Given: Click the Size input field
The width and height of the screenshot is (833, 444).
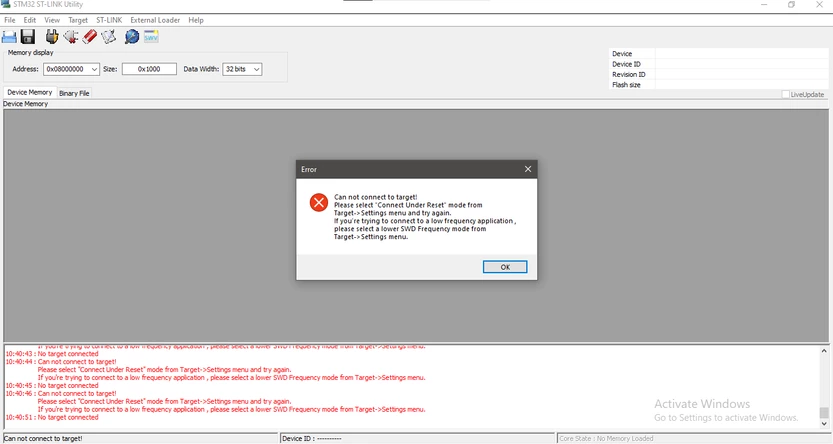Looking at the screenshot, I should tap(149, 69).
